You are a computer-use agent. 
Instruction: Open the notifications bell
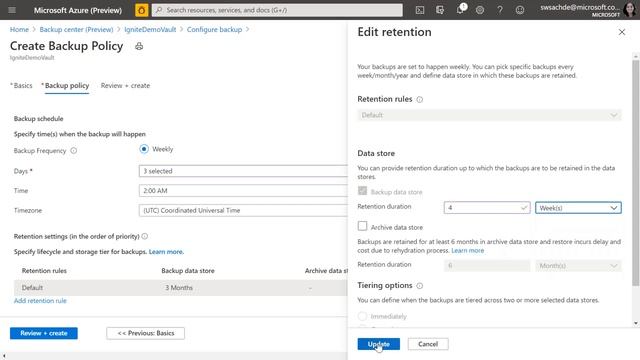pos(460,10)
